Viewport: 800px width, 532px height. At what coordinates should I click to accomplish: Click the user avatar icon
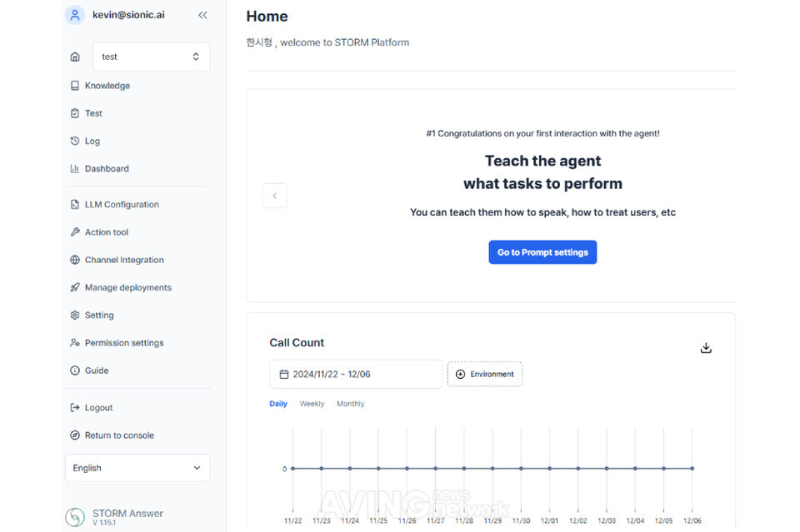click(x=75, y=15)
